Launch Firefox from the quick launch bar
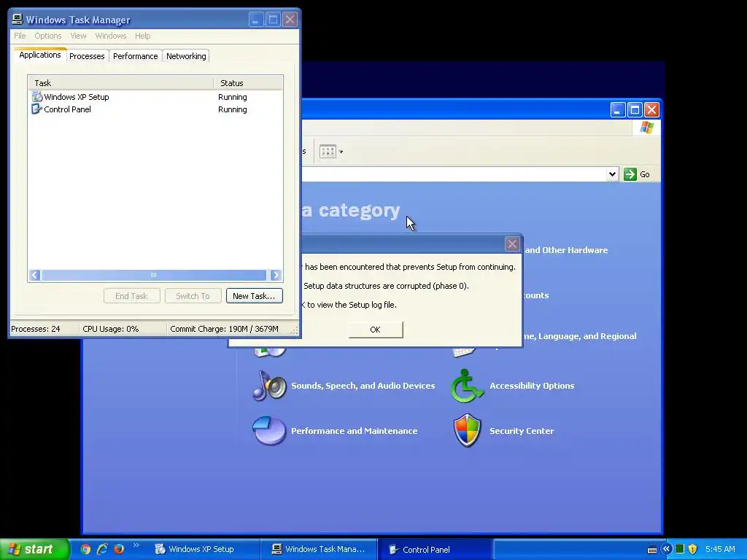Viewport: 747px width, 560px height. (x=119, y=549)
